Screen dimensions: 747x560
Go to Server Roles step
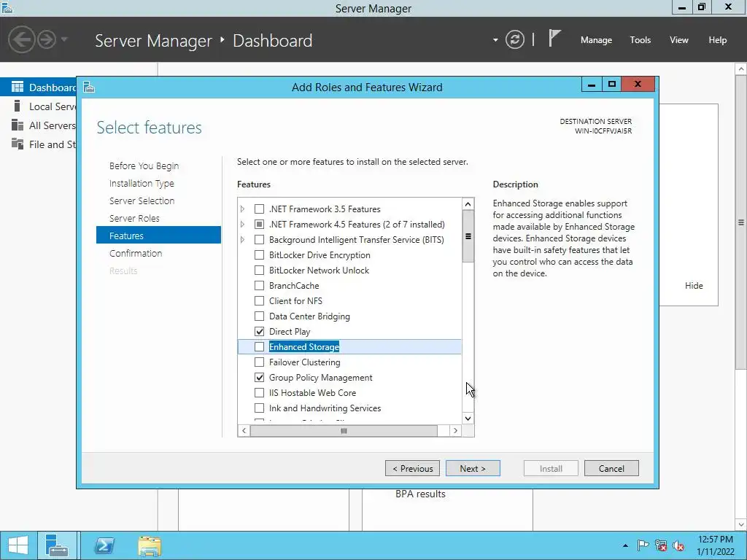click(x=134, y=218)
